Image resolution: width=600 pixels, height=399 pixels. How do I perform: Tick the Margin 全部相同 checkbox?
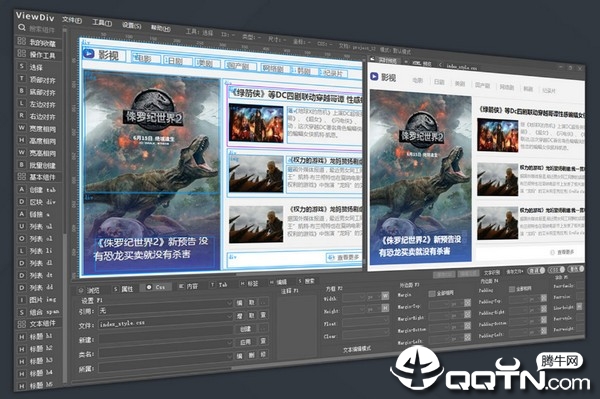[432, 293]
